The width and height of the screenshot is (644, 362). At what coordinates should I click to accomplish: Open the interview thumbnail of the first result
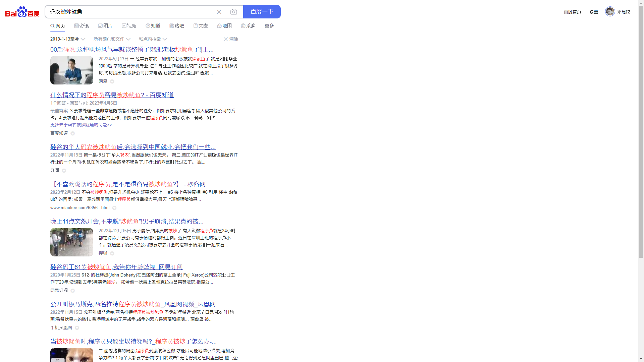coord(72,70)
